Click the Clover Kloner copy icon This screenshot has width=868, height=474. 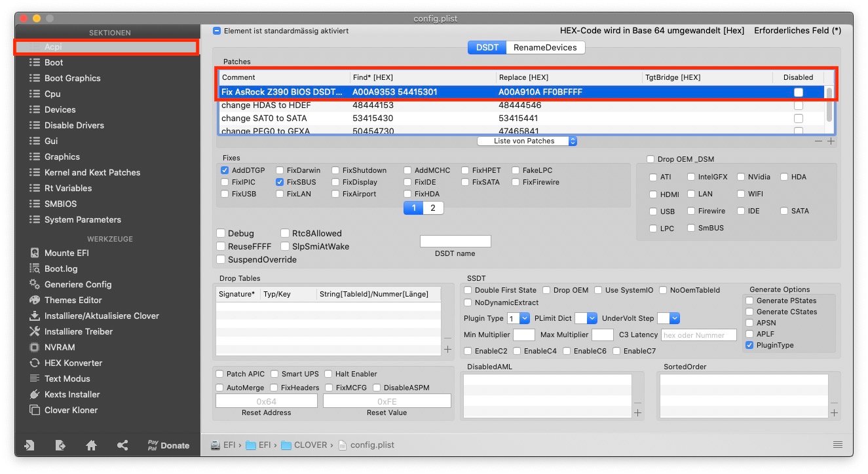click(34, 410)
